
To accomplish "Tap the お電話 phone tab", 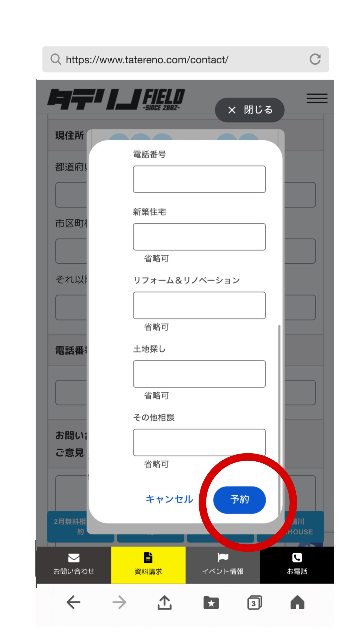I will click(x=297, y=565).
